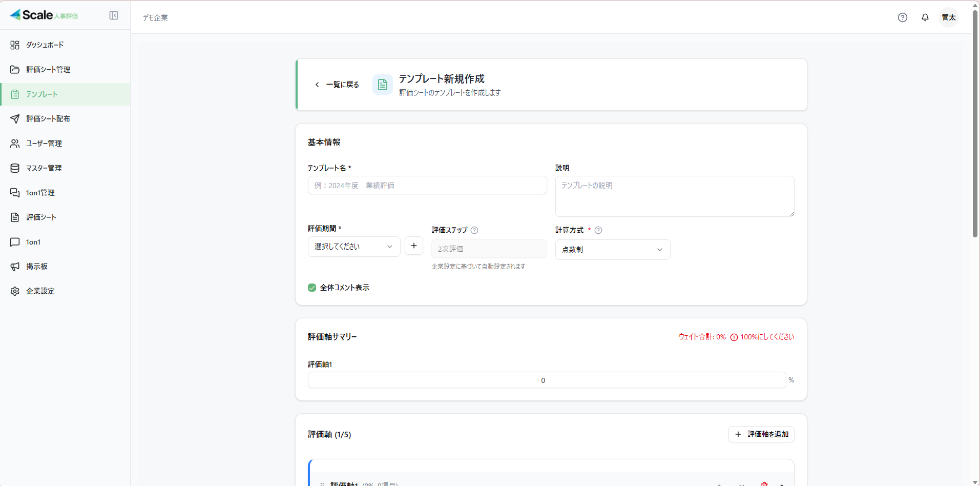Select テンプレート in the sidebar menu
This screenshot has height=486, width=980.
[41, 94]
